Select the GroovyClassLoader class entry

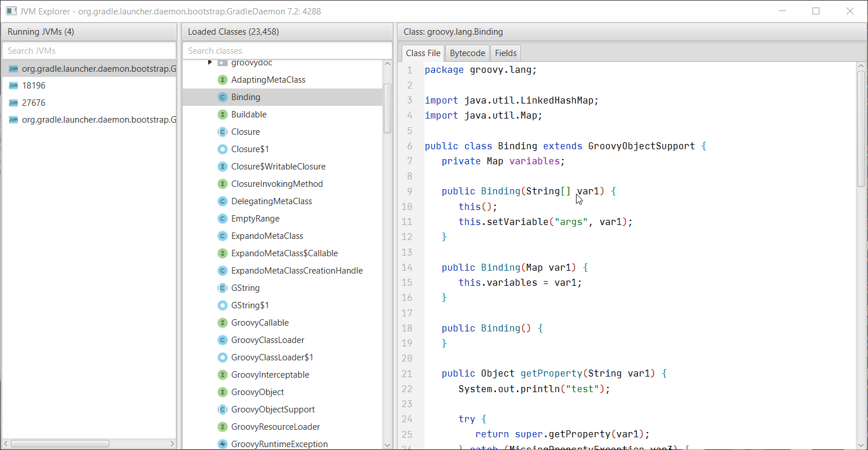[282, 340]
